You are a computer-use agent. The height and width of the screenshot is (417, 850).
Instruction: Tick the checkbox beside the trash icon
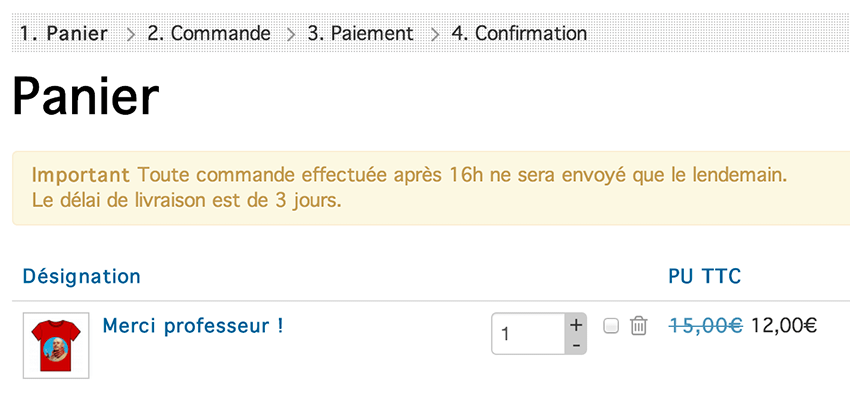click(611, 326)
